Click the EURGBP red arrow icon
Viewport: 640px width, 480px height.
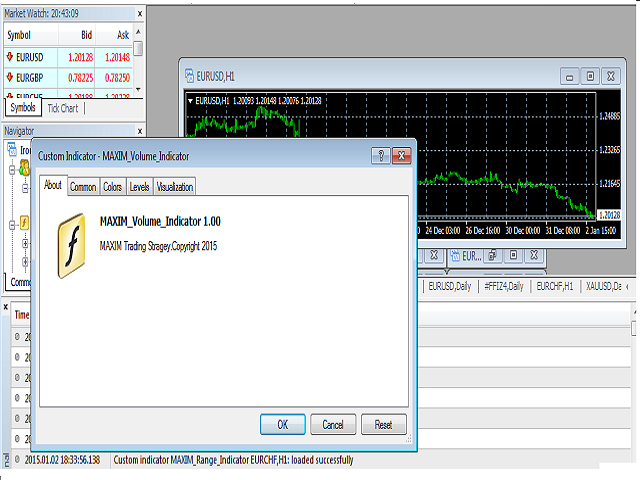coord(10,77)
